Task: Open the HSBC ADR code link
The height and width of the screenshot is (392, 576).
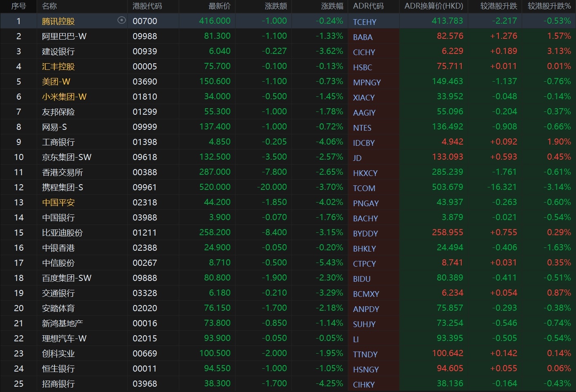Action: 362,67
